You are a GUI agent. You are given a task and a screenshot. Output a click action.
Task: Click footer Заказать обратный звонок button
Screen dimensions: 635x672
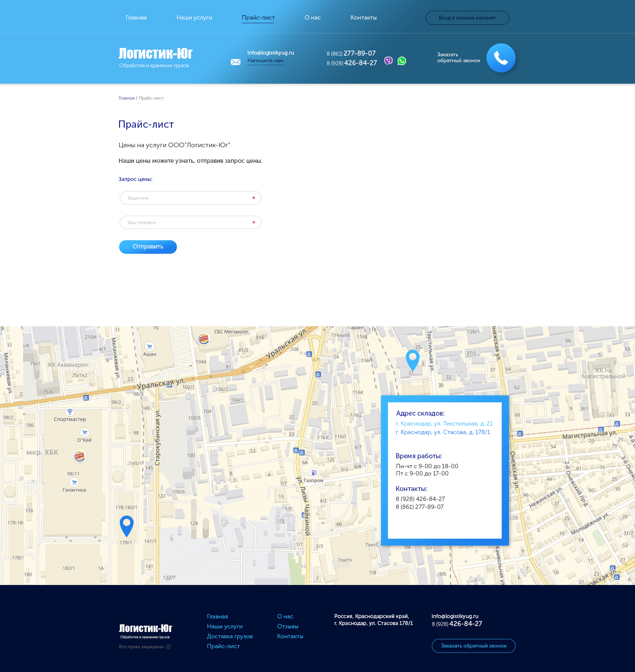click(473, 646)
